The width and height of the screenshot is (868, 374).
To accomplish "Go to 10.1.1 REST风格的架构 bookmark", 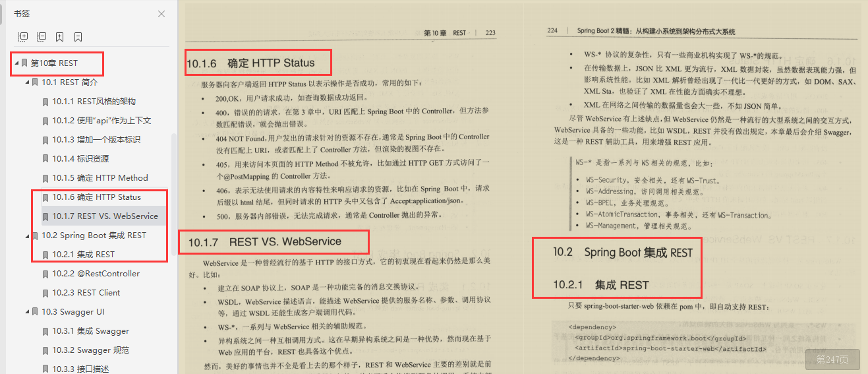I will pos(94,102).
